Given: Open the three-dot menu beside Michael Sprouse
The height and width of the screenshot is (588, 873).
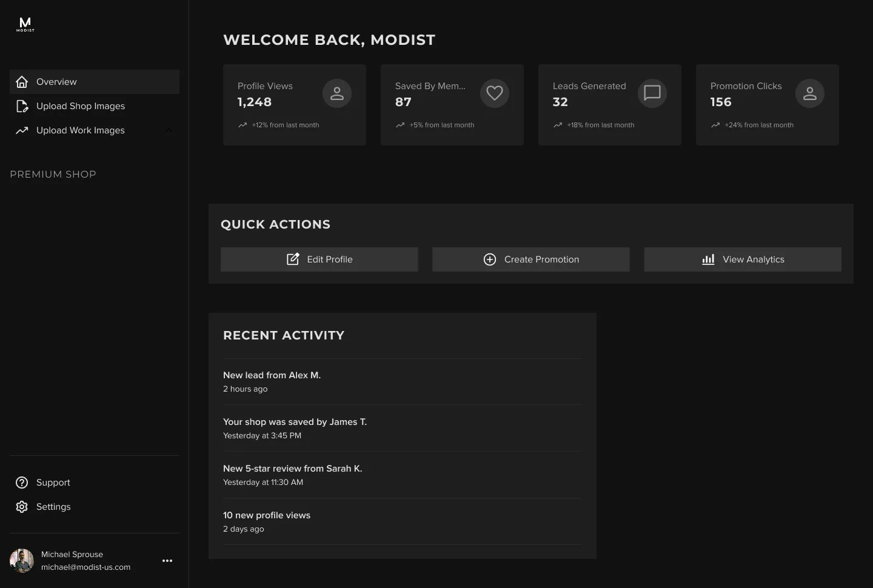Looking at the screenshot, I should tap(167, 561).
